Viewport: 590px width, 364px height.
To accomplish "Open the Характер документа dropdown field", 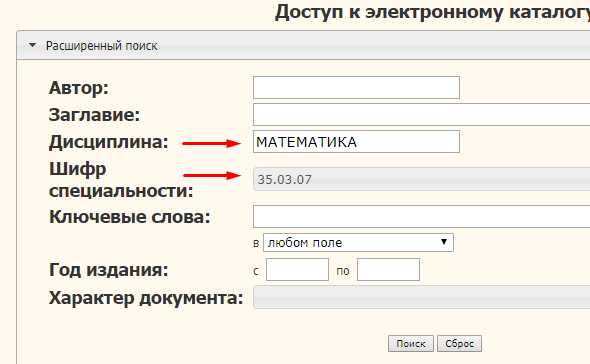I will (x=421, y=297).
